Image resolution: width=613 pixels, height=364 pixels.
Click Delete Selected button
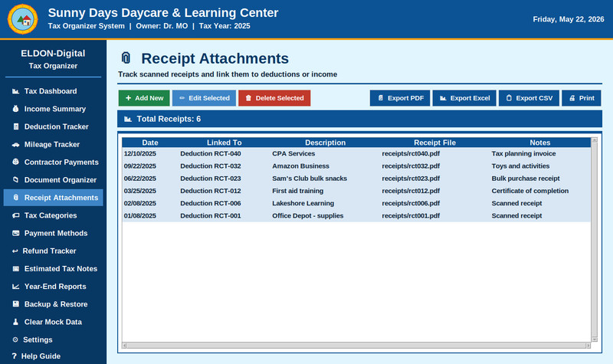click(274, 98)
